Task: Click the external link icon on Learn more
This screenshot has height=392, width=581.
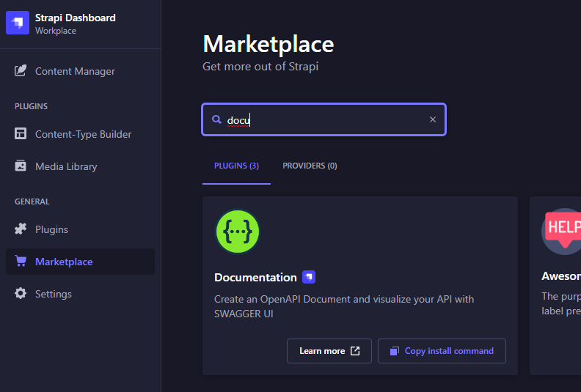Action: [x=355, y=351]
